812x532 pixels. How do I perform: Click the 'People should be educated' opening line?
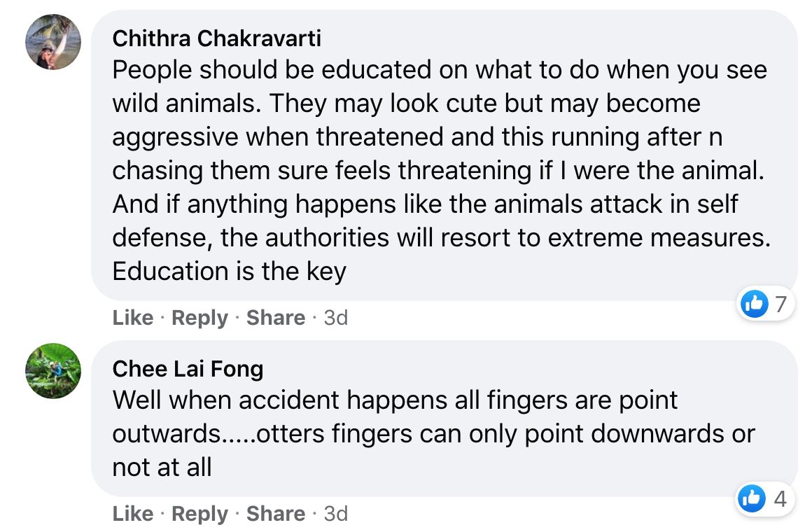pyautogui.click(x=440, y=70)
